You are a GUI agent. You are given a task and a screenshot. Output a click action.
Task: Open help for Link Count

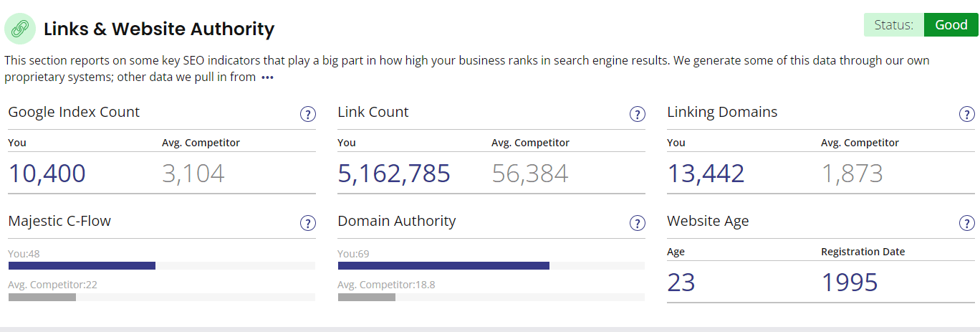637,115
